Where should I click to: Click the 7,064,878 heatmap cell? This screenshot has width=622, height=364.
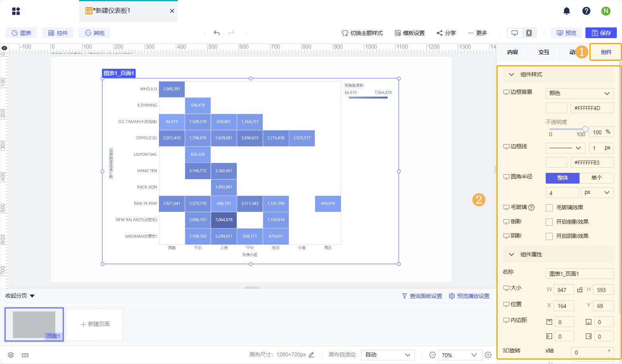pyautogui.click(x=224, y=220)
